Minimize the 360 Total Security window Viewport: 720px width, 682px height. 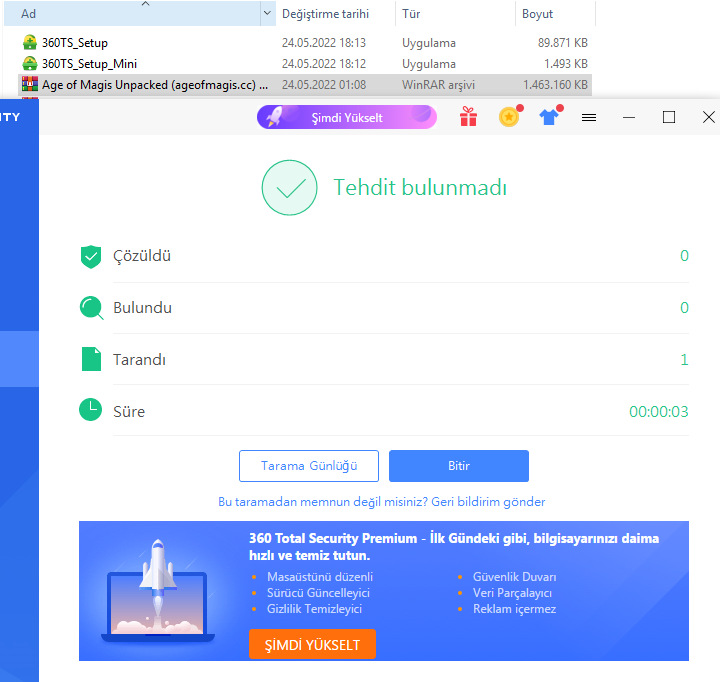coord(629,118)
